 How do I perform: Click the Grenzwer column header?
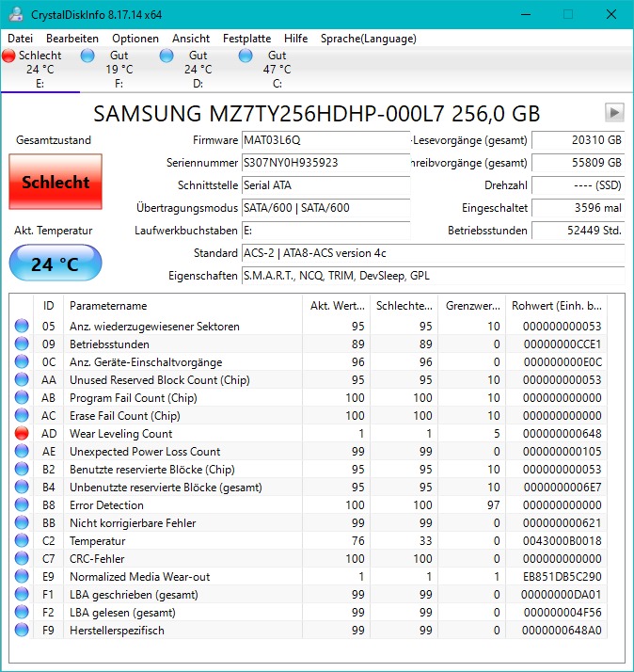[x=471, y=306]
